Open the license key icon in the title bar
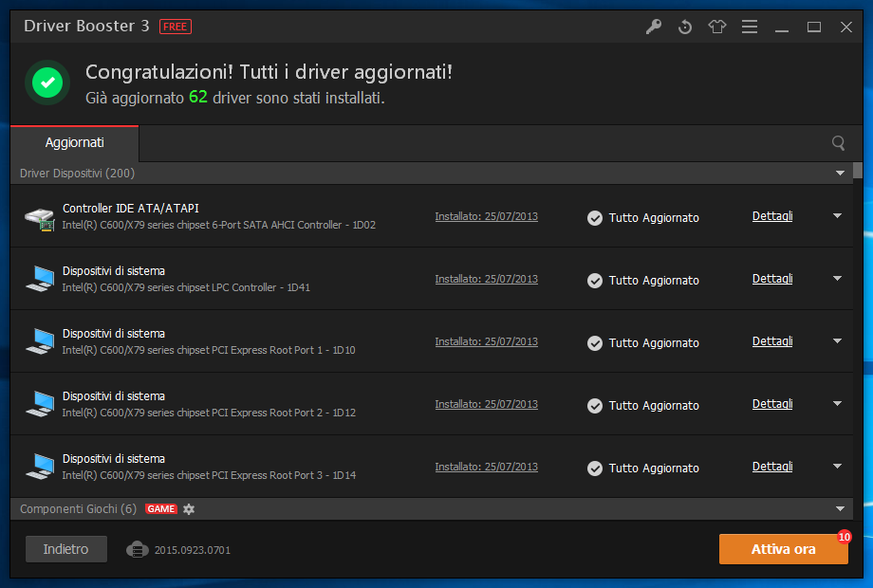The height and width of the screenshot is (588, 873). pos(654,27)
